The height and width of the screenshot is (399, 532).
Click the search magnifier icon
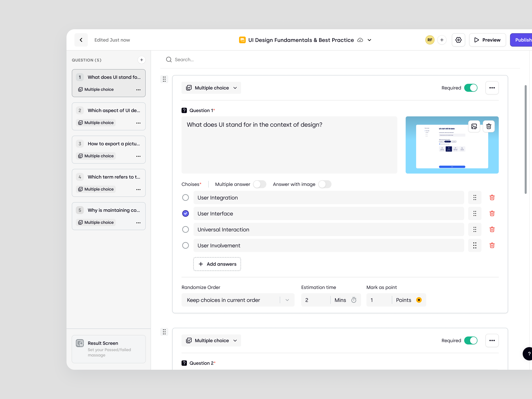pos(169,59)
